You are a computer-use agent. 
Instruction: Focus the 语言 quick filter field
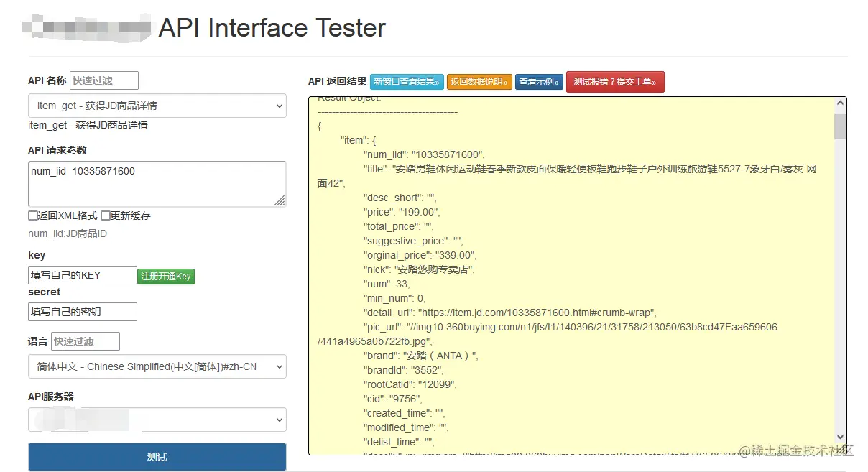click(86, 341)
